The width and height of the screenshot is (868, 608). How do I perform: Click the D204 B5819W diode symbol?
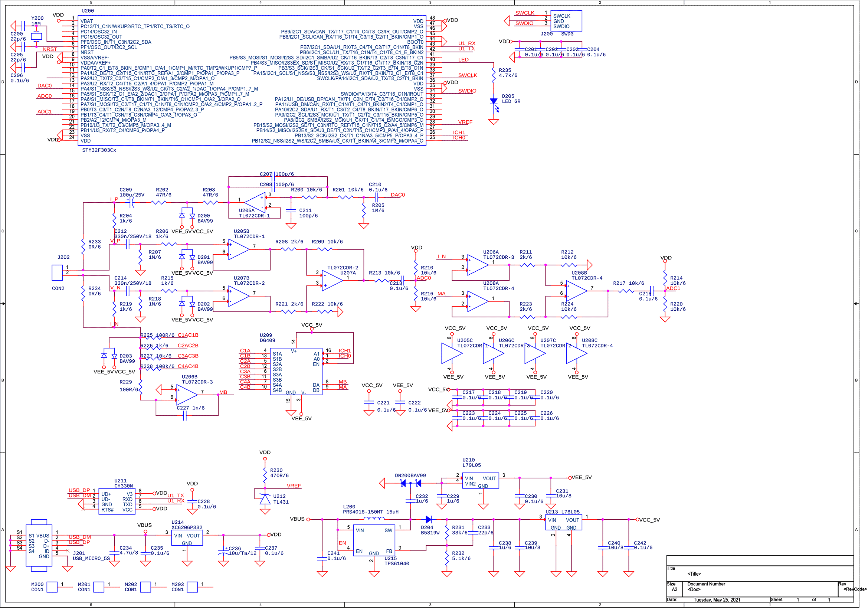click(x=428, y=520)
